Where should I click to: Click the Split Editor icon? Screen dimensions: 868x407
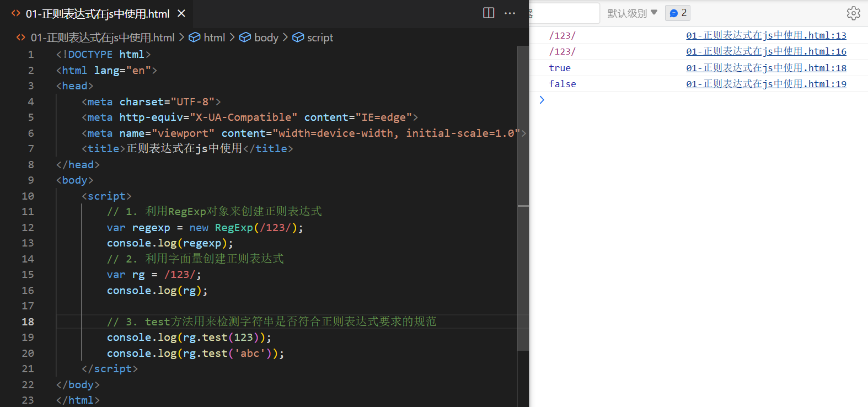489,13
